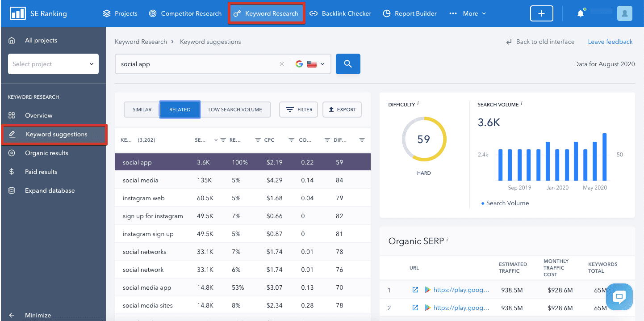Click the SEARCH VOLUME info icon

[522, 103]
